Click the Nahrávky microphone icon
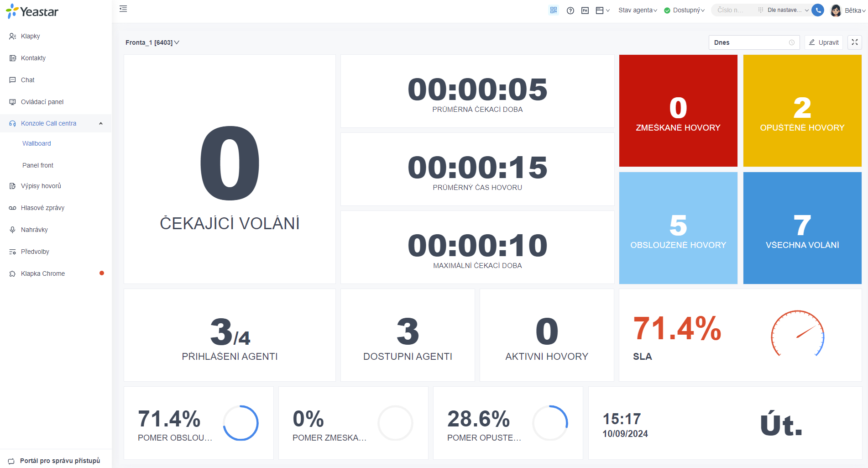The width and height of the screenshot is (868, 468). (12, 230)
